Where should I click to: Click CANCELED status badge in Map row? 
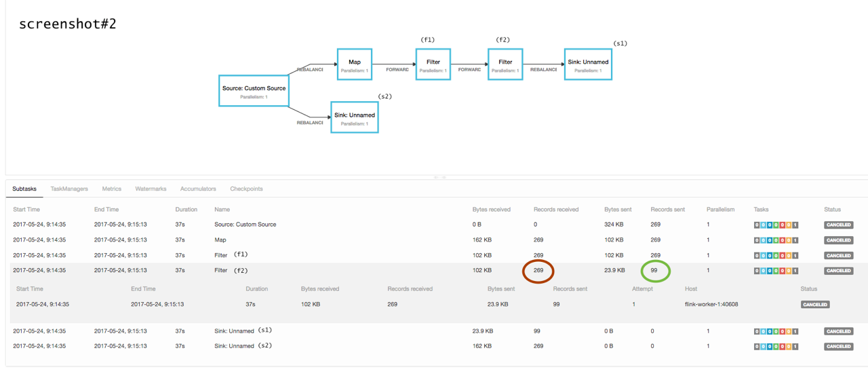838,240
